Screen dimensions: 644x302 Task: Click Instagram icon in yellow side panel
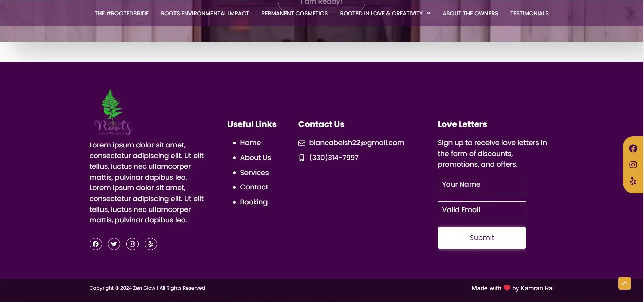point(633,165)
